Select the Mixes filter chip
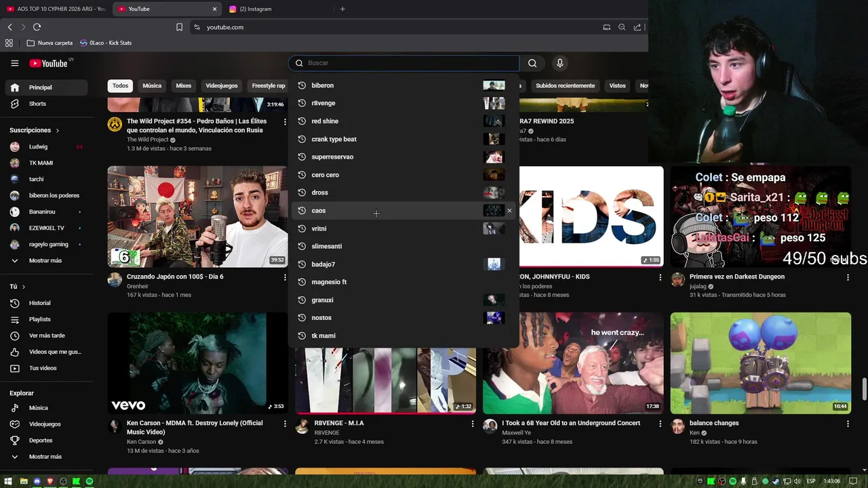 (183, 86)
